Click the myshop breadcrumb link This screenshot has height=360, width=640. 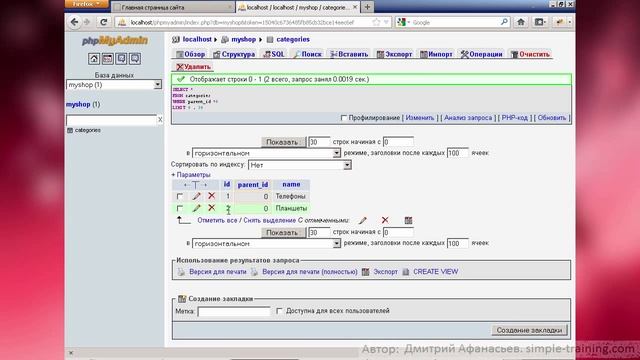(244, 40)
